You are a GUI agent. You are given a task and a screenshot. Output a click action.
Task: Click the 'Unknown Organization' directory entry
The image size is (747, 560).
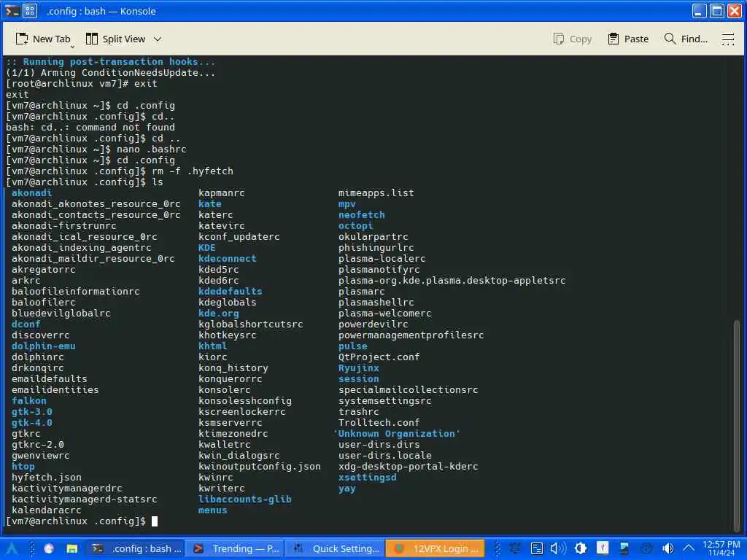tap(396, 433)
